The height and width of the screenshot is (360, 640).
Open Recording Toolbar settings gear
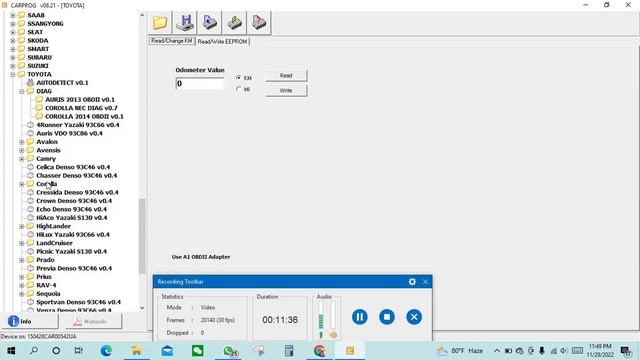412,282
